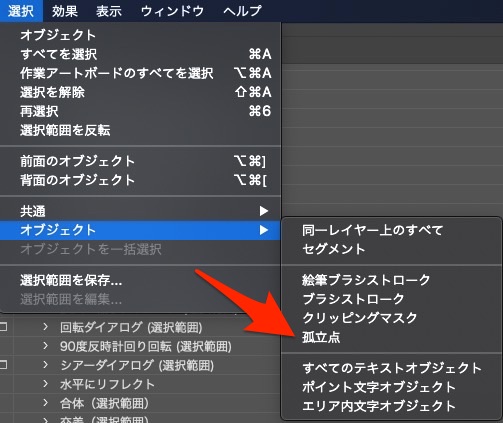Open the ウィンドウ menu
The height and width of the screenshot is (423, 503).
coord(172,11)
